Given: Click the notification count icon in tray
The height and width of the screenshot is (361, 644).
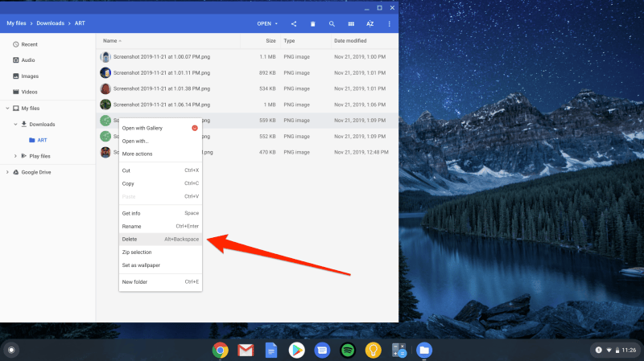Looking at the screenshot, I should click(598, 350).
